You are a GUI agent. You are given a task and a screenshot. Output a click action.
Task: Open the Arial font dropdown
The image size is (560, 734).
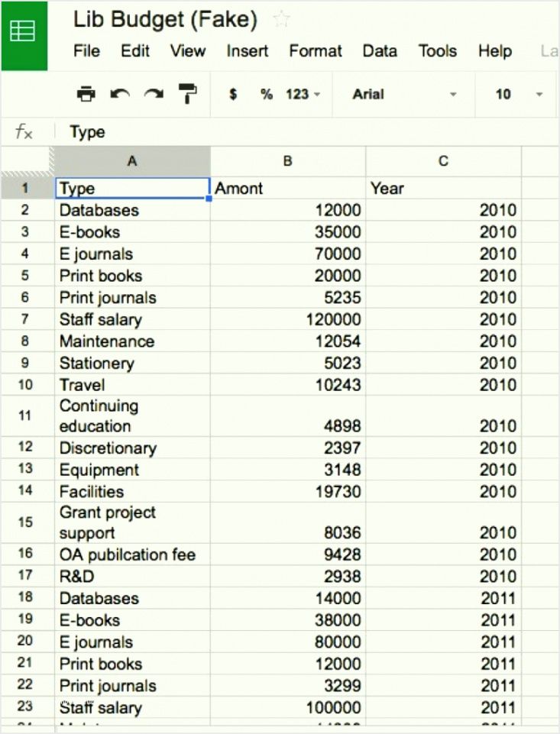[403, 94]
